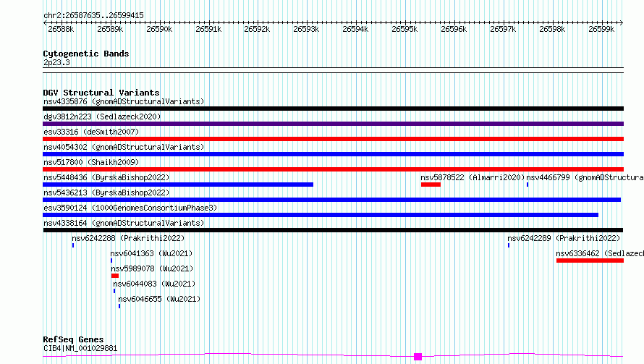644x364 pixels.
Task: Select the nsv5989078 Wu2021 red segment
Action: pyautogui.click(x=115, y=276)
